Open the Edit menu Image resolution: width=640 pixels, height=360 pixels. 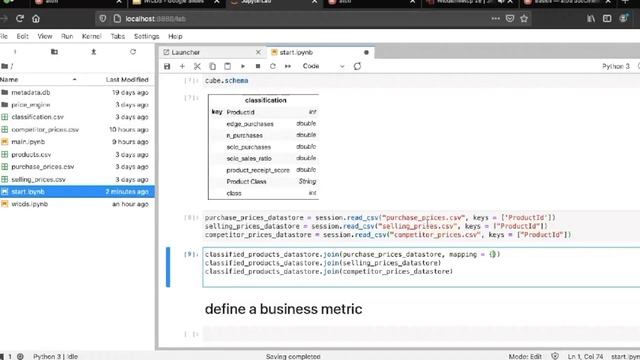(x=22, y=36)
